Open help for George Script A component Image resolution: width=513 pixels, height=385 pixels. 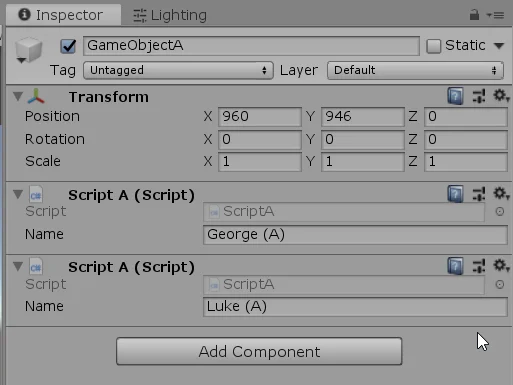pos(455,194)
